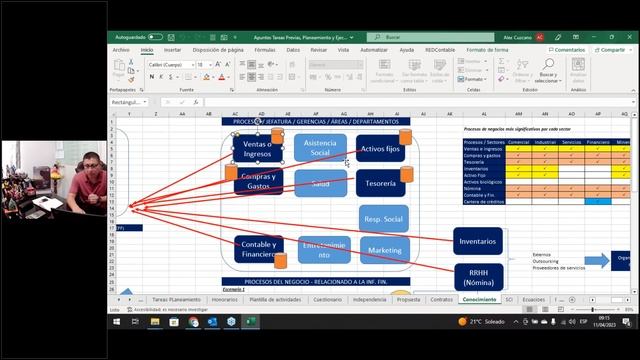640x360 pixels.
Task: Select the Format Painter brush
Action: point(131,80)
